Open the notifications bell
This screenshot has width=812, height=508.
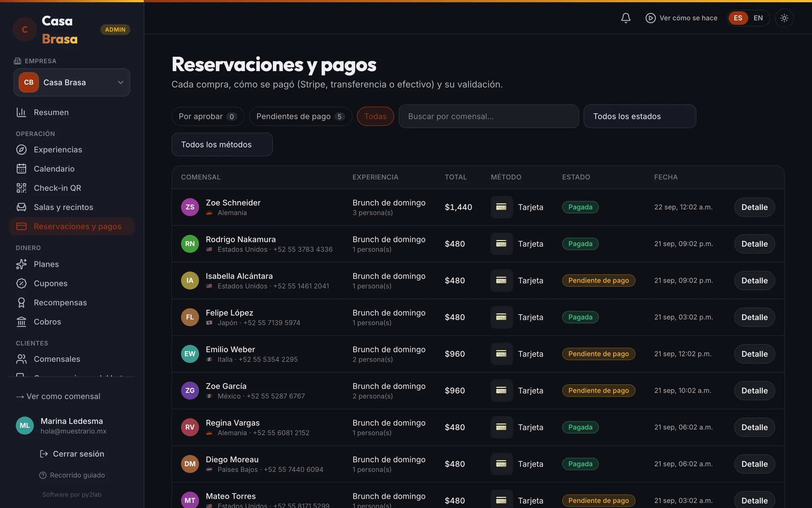coord(626,18)
